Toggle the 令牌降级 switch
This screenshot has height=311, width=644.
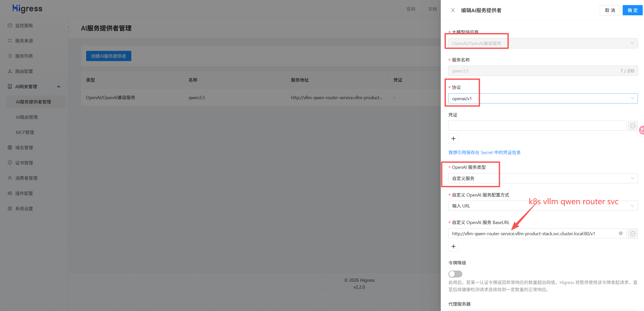click(455, 274)
